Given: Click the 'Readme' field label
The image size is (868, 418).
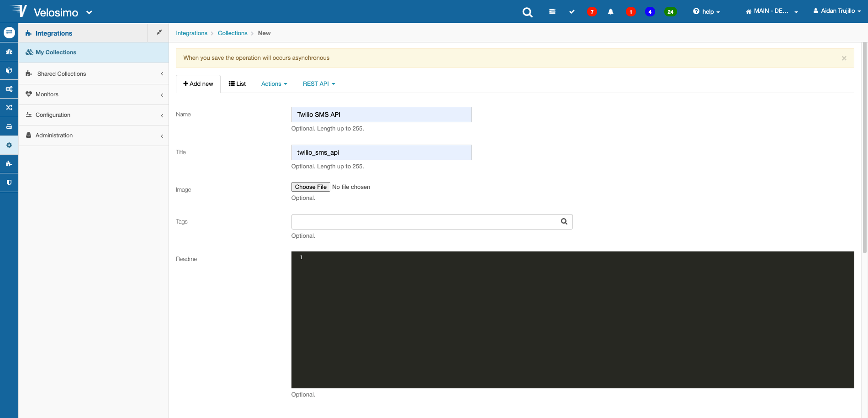Looking at the screenshot, I should 186,259.
